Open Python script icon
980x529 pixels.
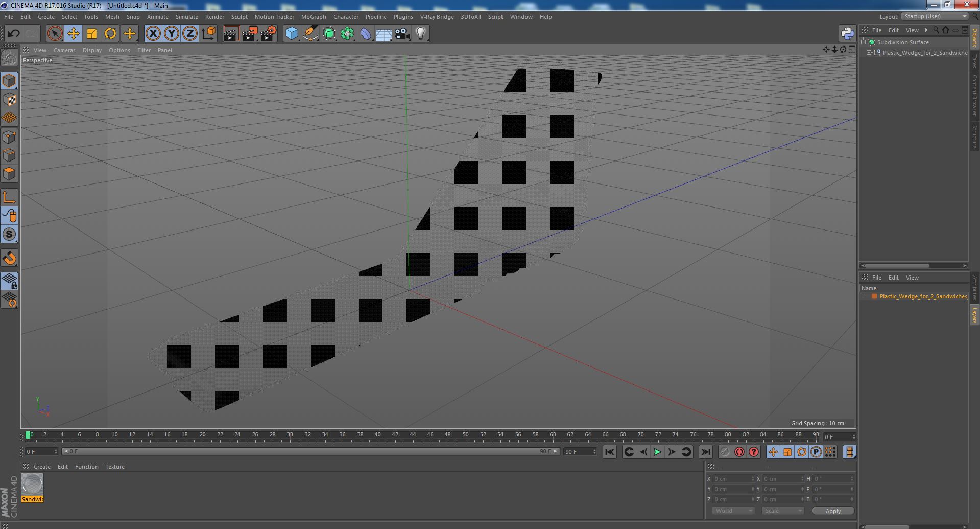coord(847,34)
